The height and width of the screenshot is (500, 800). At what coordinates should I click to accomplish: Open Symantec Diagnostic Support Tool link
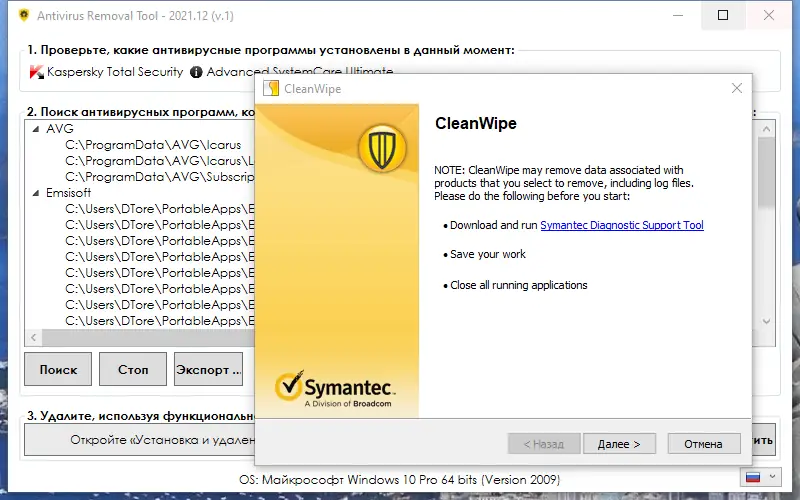622,226
